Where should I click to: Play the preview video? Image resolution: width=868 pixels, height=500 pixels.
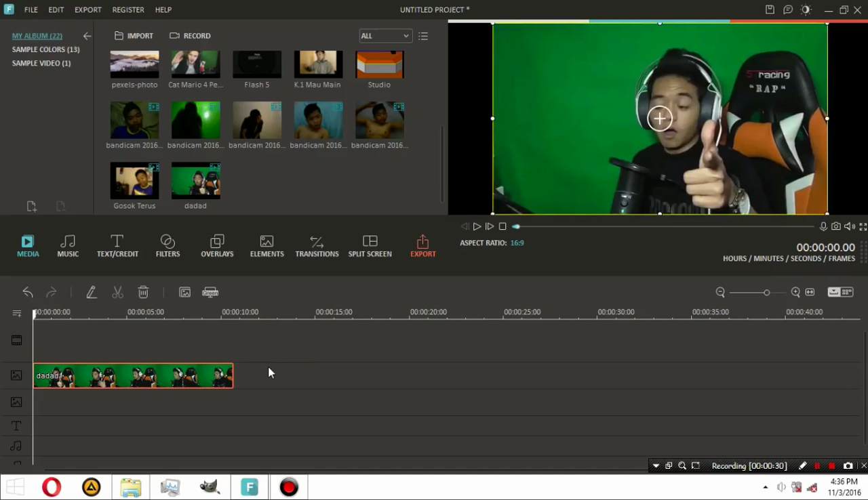pyautogui.click(x=477, y=226)
